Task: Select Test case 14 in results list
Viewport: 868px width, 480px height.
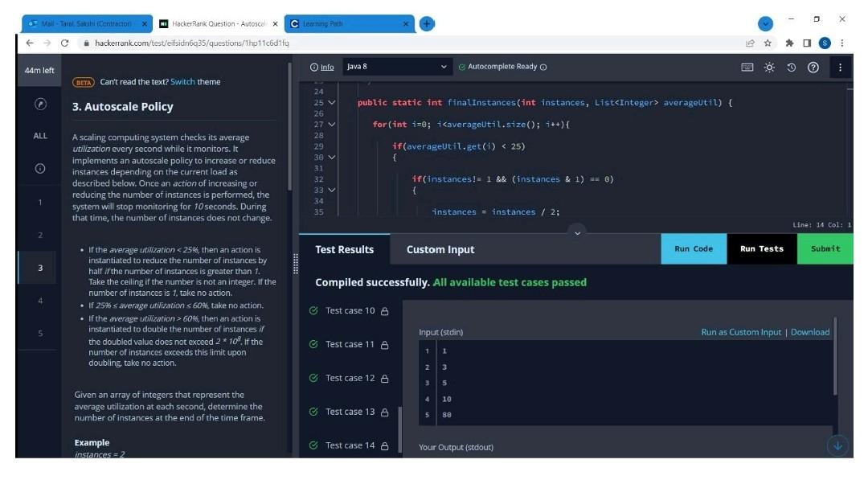Action: [x=350, y=445]
